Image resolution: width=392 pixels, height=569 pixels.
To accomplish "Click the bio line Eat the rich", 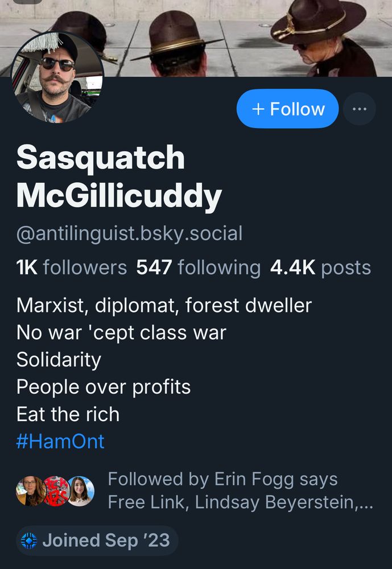I will tap(67, 414).
